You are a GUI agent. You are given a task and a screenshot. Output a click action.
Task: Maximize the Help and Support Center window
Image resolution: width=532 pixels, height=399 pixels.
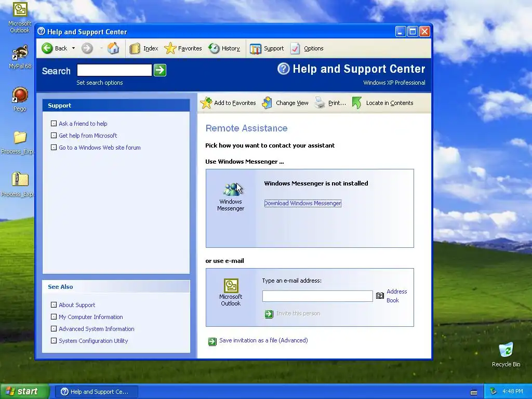[413, 32]
